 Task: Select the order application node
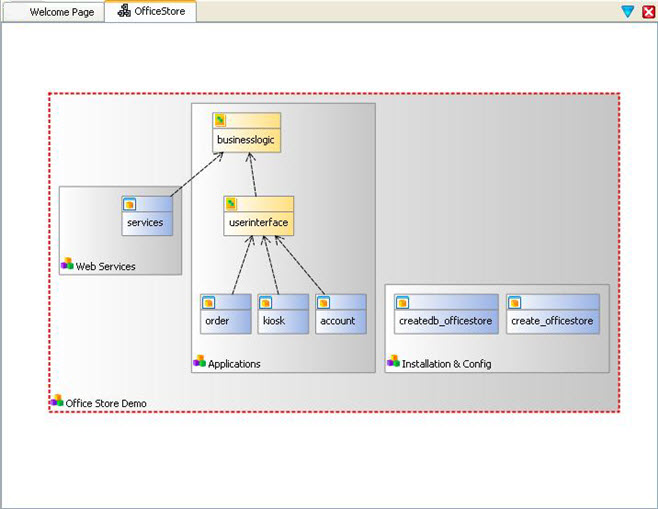[224, 321]
